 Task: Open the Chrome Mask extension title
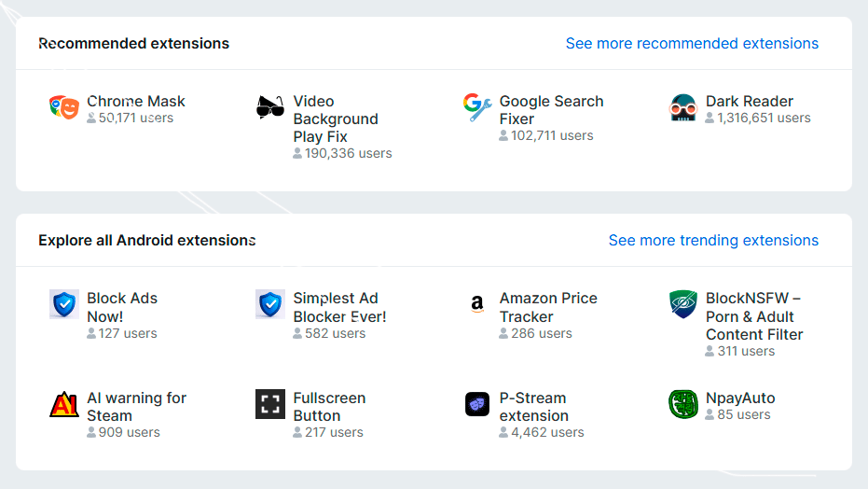tap(136, 101)
